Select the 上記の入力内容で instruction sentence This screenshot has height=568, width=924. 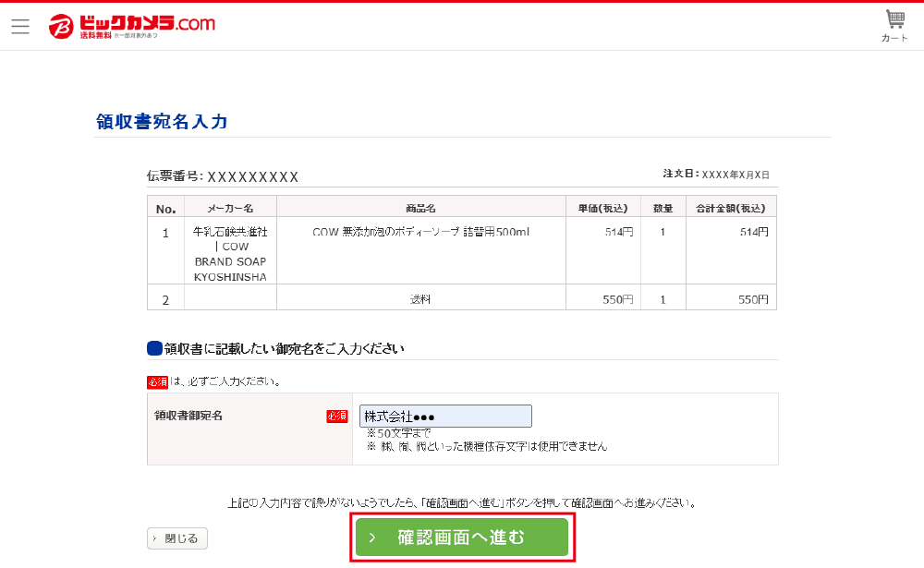click(x=463, y=502)
